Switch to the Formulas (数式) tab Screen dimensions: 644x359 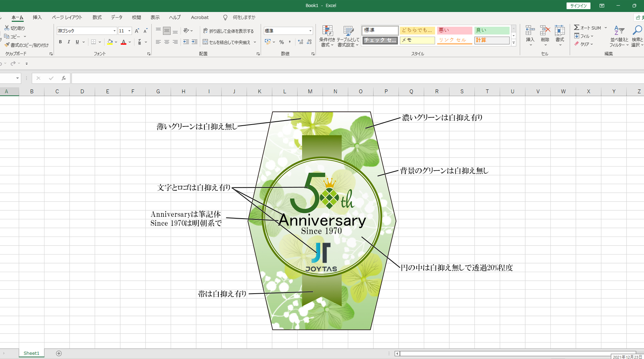(x=97, y=17)
